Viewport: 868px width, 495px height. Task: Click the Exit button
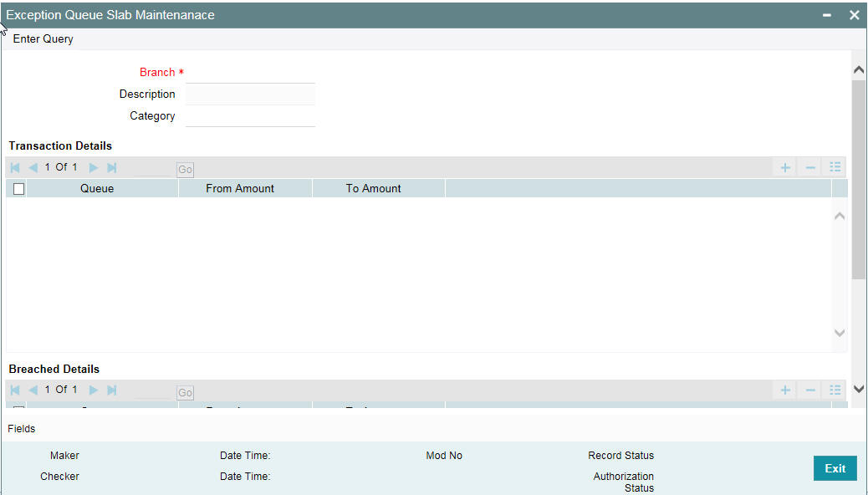click(835, 468)
